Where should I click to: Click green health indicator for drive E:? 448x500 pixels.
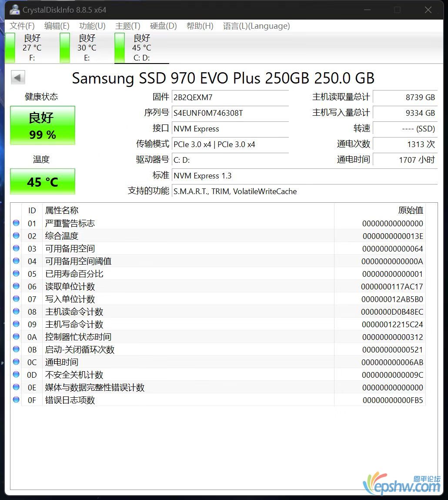coord(65,47)
